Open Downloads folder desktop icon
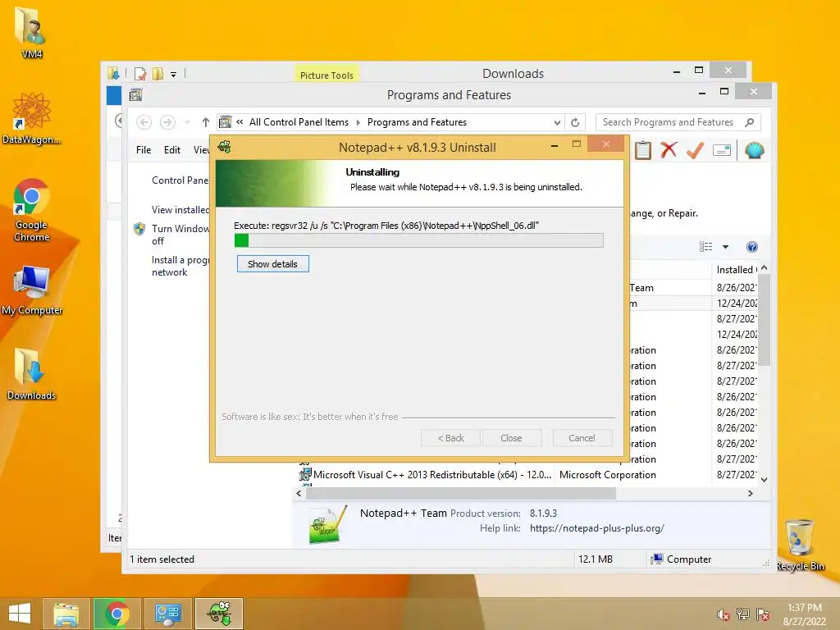Viewport: 840px width, 630px height. (31, 374)
